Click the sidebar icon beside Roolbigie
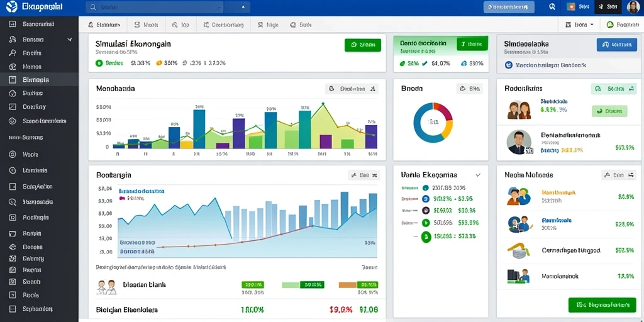This screenshot has height=322, width=644. 13,218
